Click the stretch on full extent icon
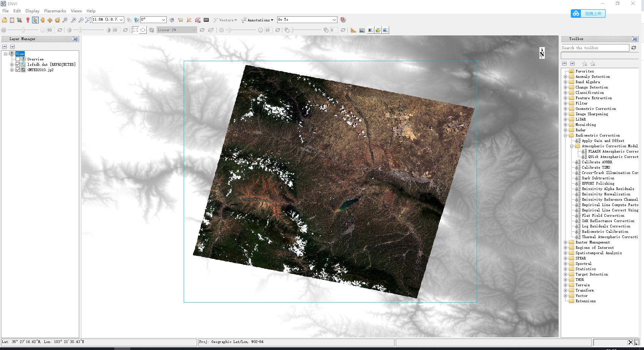The image size is (644, 350). click(x=135, y=30)
